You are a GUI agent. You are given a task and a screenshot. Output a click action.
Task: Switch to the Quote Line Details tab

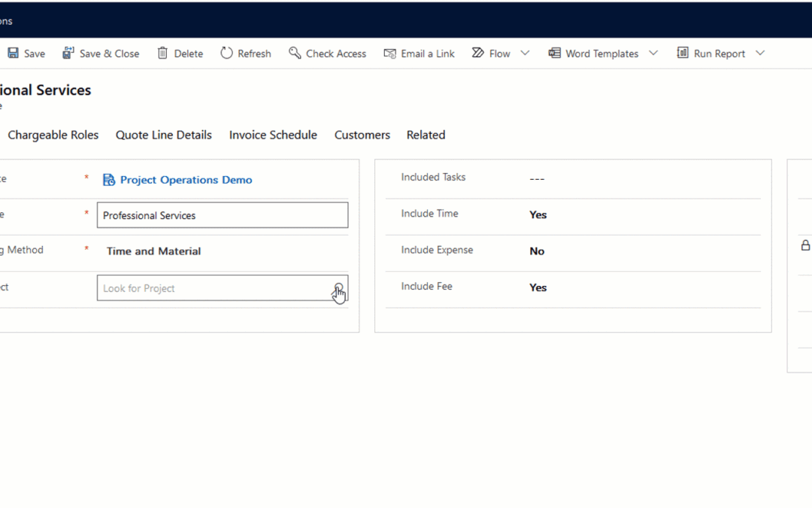coord(164,135)
